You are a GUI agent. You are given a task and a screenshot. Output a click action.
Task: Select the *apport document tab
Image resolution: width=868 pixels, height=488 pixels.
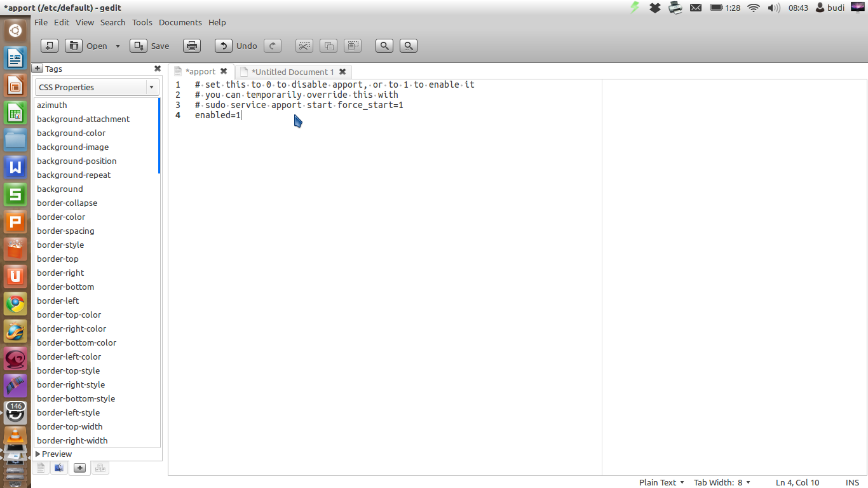tap(200, 72)
